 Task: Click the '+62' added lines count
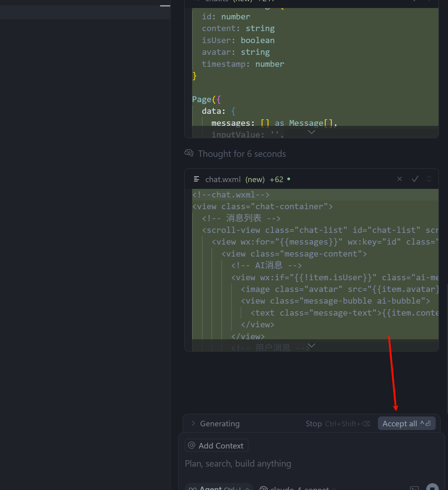click(277, 179)
